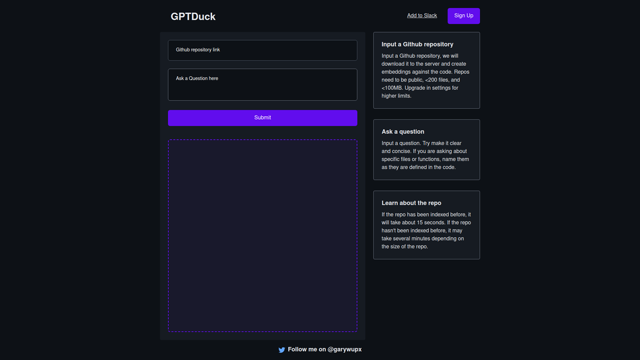
Task: Click the dashed answer output area
Action: [x=262, y=236]
